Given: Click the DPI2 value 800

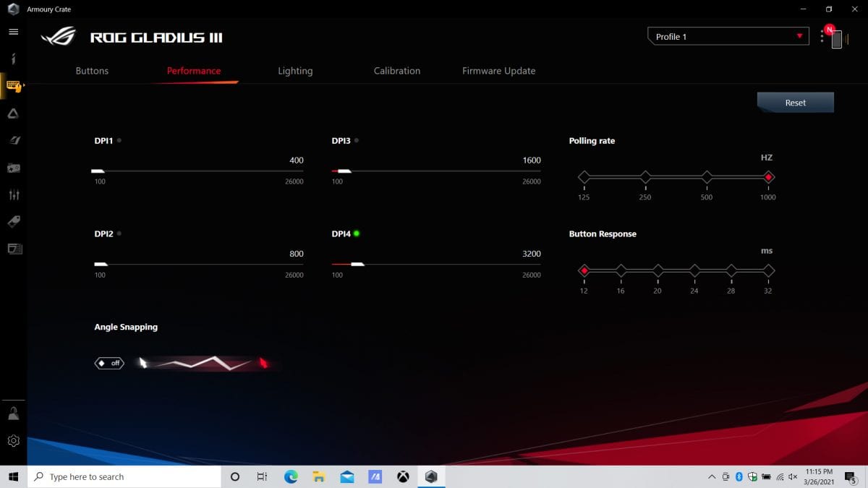Looking at the screenshot, I should (297, 254).
